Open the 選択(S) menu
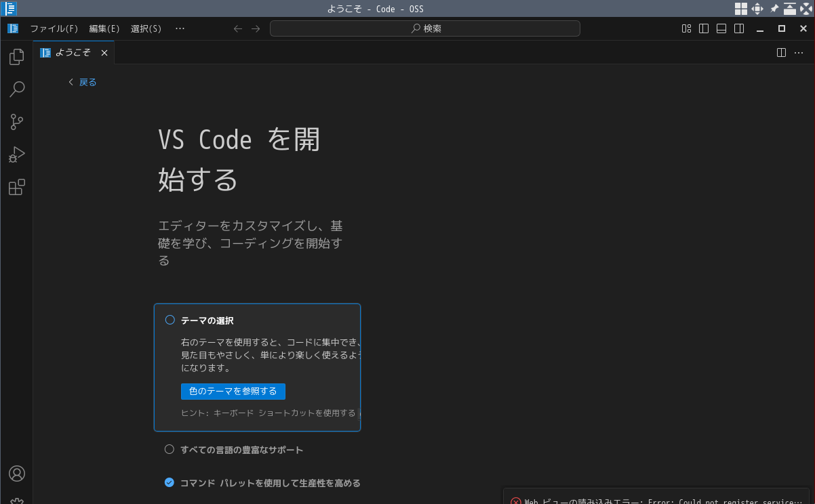 pos(146,28)
